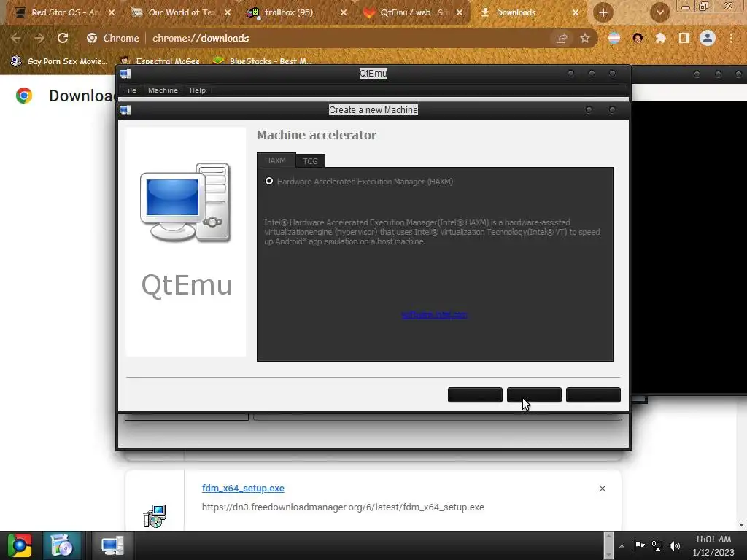Viewport: 747px width, 560px height.
Task: Remove fdm_x64_setup.exe from downloads list
Action: pos(603,489)
